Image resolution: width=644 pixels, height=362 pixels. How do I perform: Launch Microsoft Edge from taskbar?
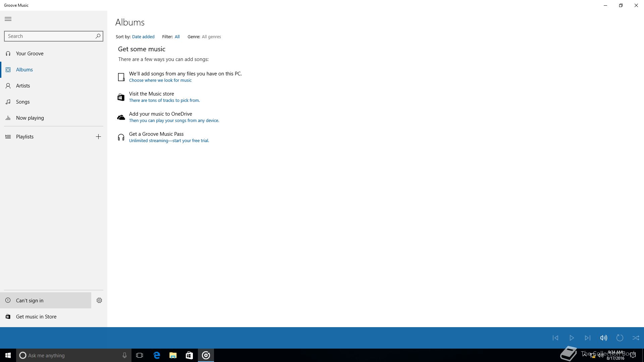pyautogui.click(x=157, y=355)
